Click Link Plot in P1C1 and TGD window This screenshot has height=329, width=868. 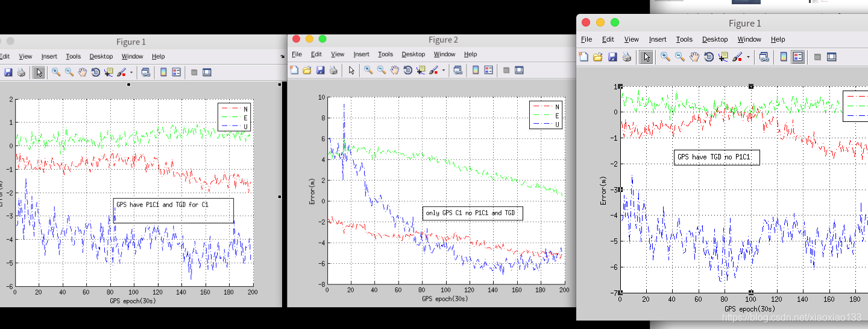point(146,72)
